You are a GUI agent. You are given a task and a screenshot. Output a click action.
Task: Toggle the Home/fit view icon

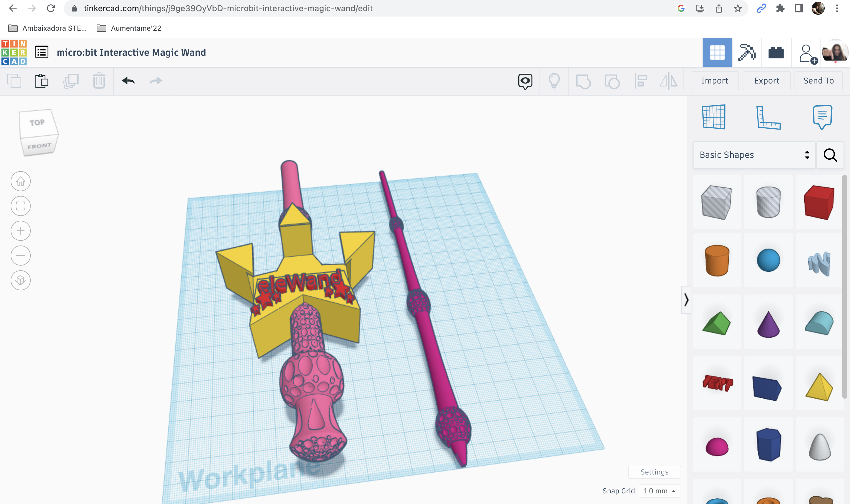click(x=21, y=181)
